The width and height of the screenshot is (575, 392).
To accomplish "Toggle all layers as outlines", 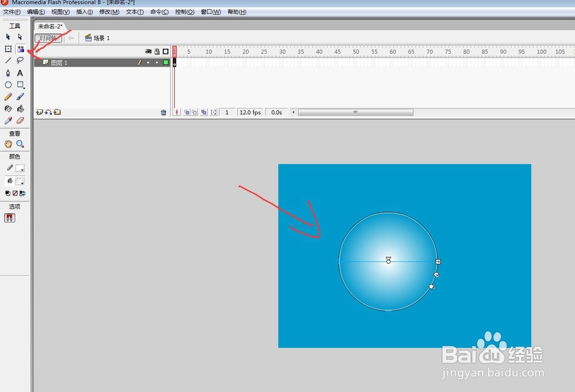I will pyautogui.click(x=166, y=52).
